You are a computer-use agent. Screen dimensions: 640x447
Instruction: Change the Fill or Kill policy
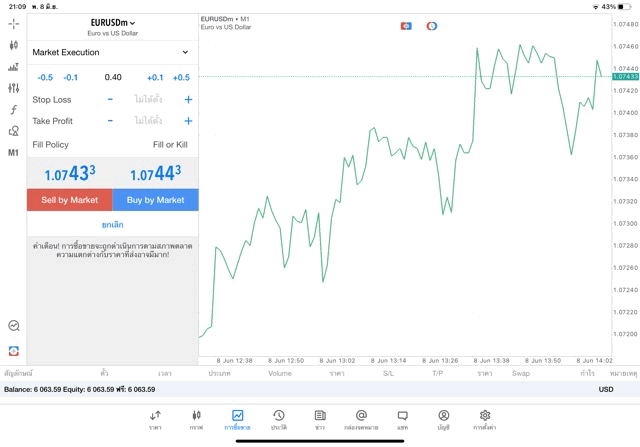(170, 145)
